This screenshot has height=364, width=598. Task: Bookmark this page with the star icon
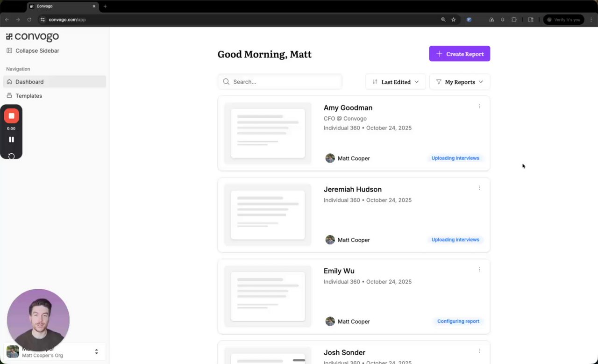click(453, 20)
